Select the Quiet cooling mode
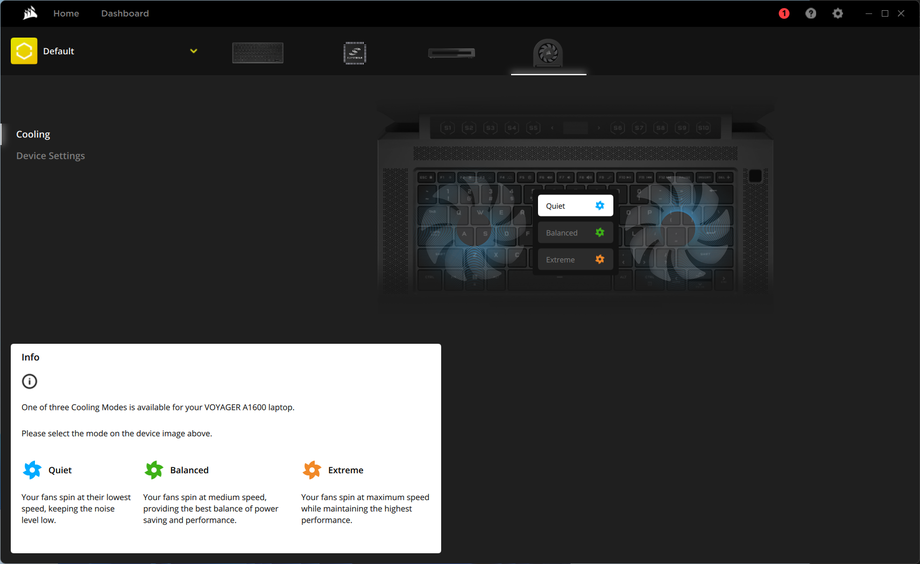The width and height of the screenshot is (920, 564). click(575, 206)
